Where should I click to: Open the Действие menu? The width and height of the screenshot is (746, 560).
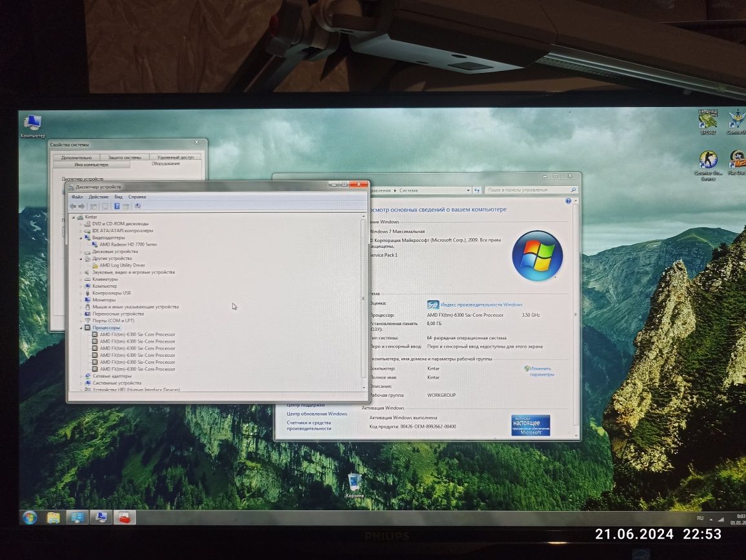(x=99, y=197)
